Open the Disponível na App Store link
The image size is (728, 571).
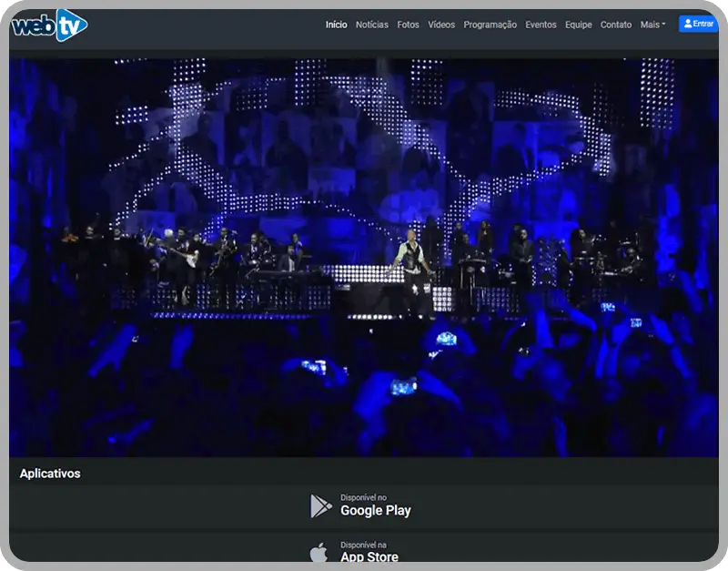354,552
